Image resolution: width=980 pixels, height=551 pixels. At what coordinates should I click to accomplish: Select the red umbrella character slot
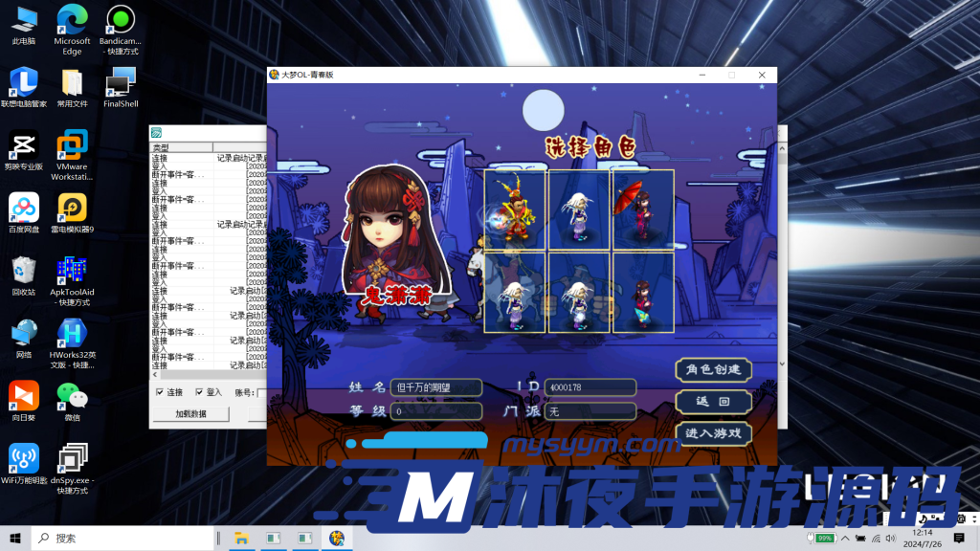point(642,210)
